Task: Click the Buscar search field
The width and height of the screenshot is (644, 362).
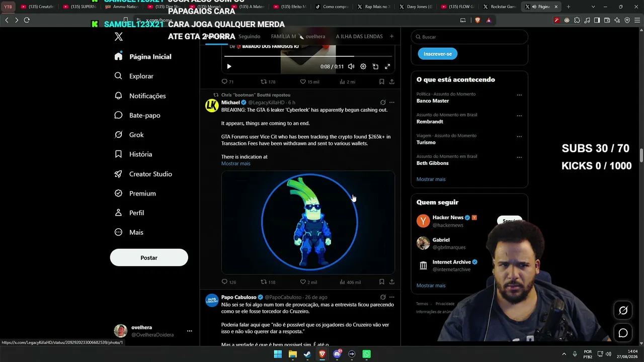Action: [x=469, y=37]
